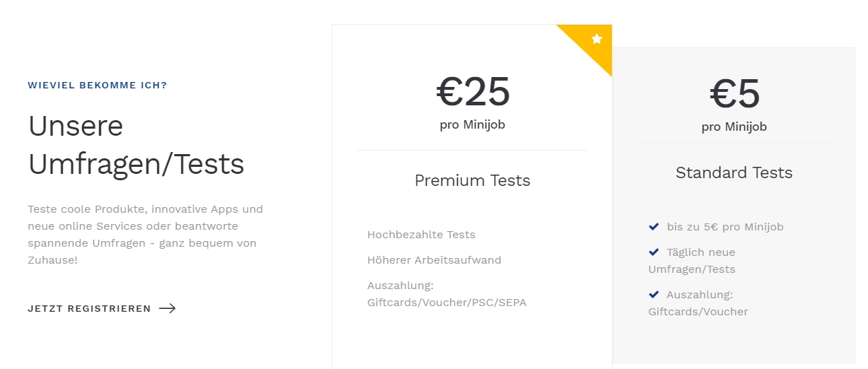Click the Teste coole Produkte description paragraph

pos(146,235)
